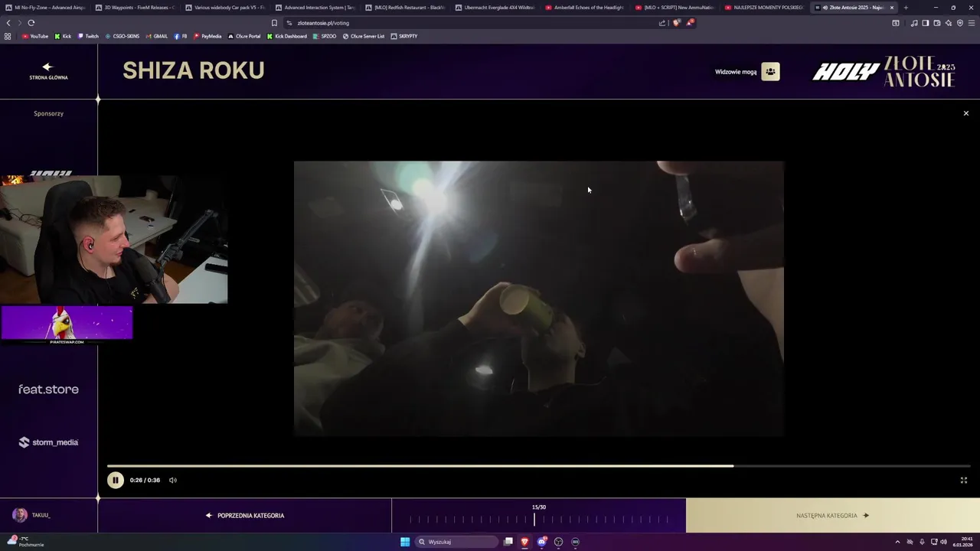Click the pirateswap.com chicken banner
The height and width of the screenshot is (551, 980).
coord(67,324)
